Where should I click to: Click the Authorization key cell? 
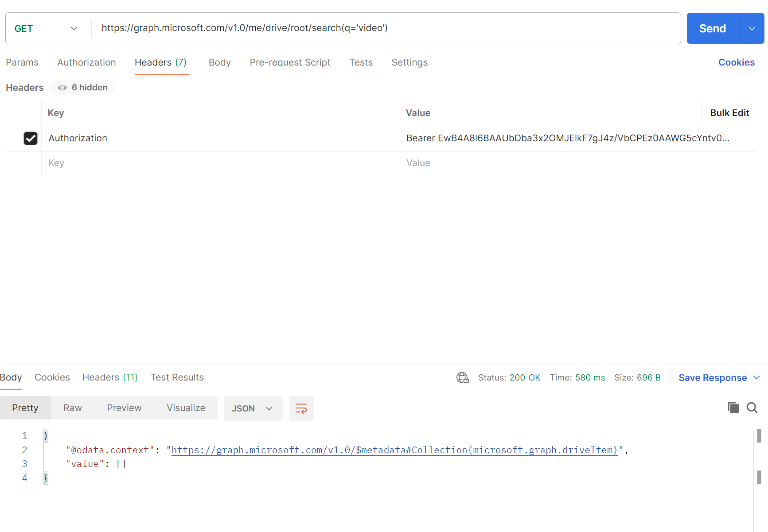220,138
